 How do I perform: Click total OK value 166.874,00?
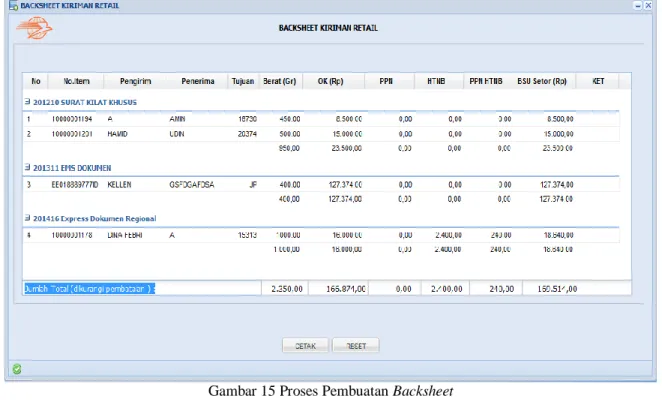click(346, 289)
